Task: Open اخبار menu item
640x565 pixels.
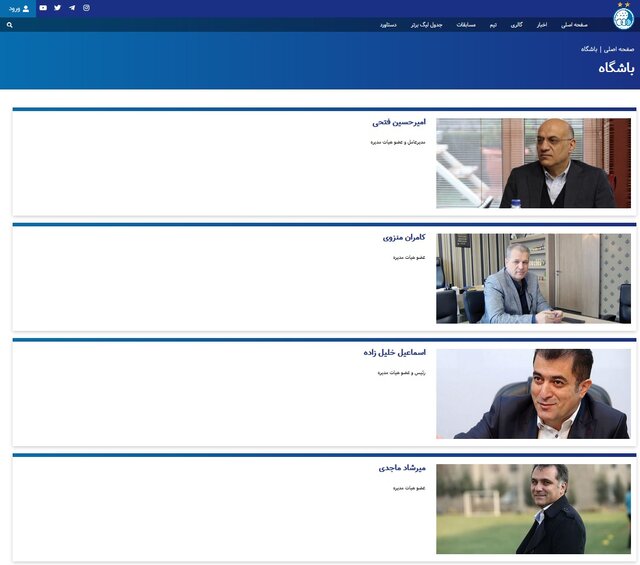Action: pos(542,25)
